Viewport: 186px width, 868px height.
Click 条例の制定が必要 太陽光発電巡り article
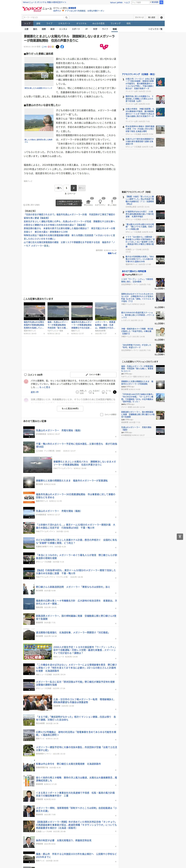click(63, 840)
